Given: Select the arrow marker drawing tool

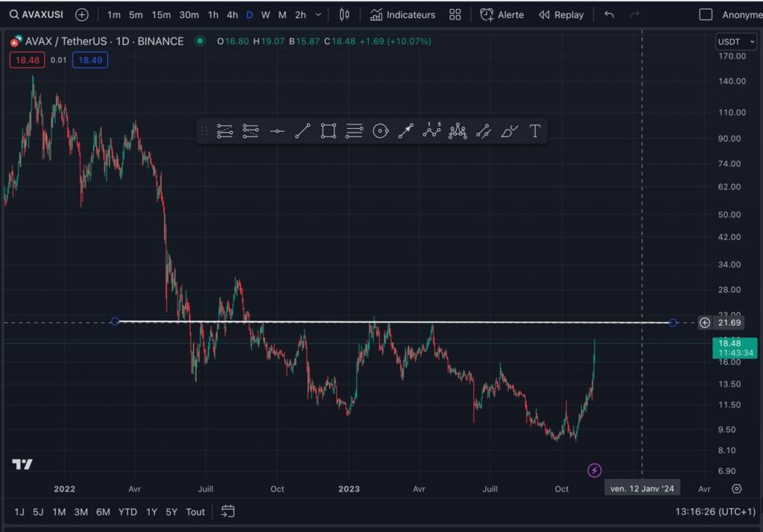Looking at the screenshot, I should click(406, 131).
